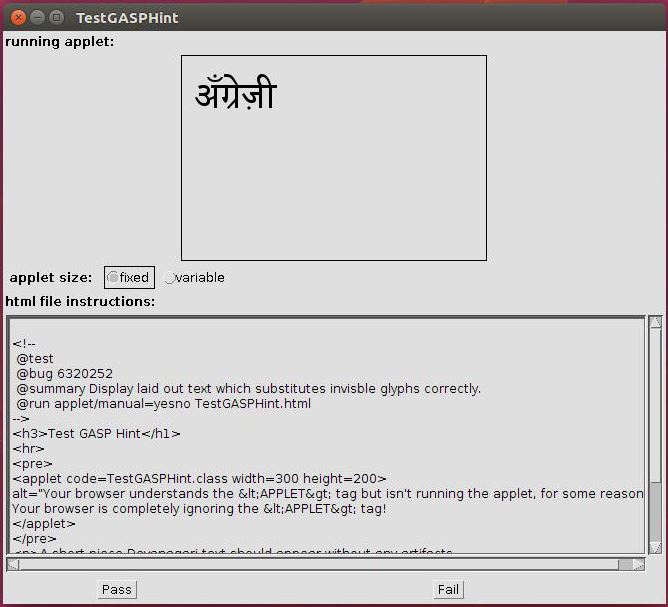Click the Devanagari text in the applet
668x607 pixels.
point(236,91)
